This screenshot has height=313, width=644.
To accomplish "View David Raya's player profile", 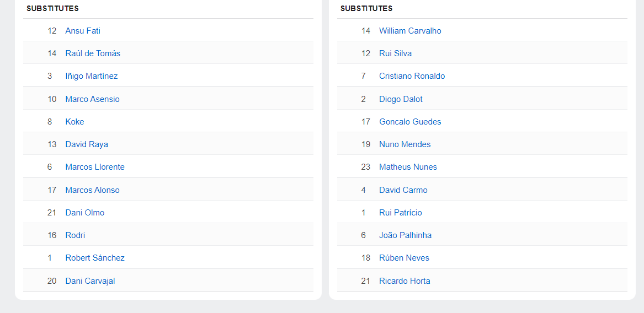I will 87,144.
